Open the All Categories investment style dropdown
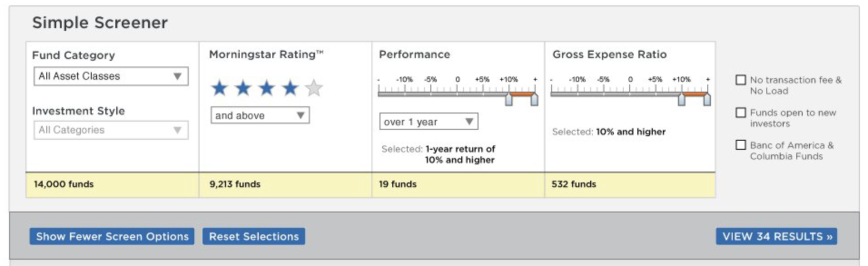The height and width of the screenshot is (266, 868). [111, 130]
